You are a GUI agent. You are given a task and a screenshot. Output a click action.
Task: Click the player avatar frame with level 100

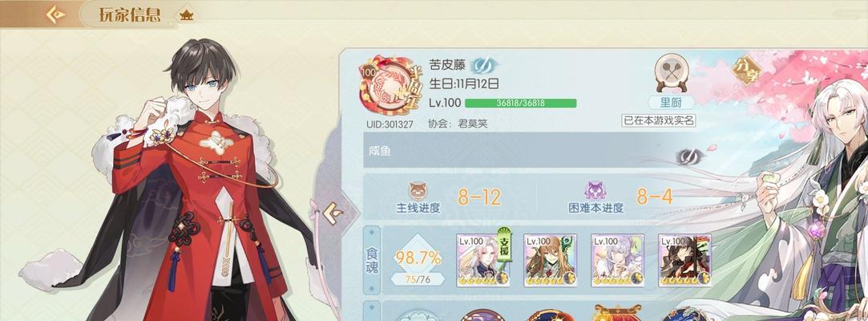click(389, 85)
